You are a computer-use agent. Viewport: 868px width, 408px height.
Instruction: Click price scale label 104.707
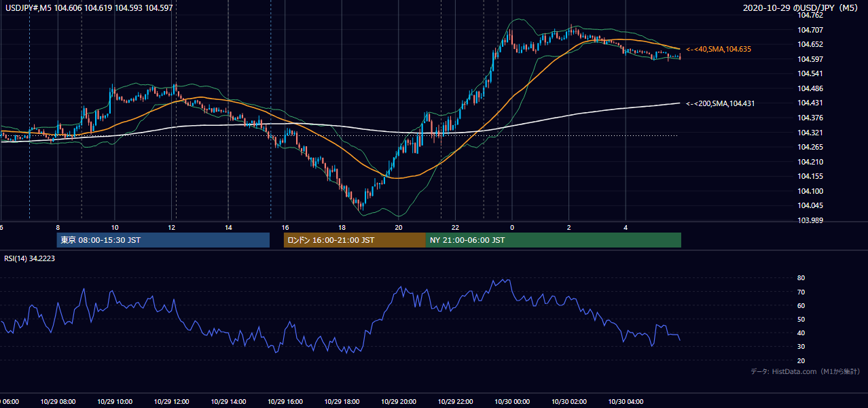(x=811, y=30)
